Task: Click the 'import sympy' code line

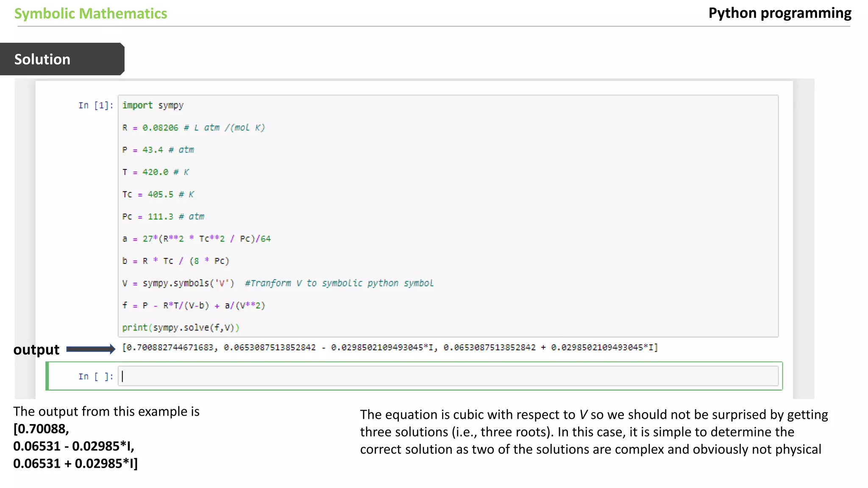Action: point(153,105)
